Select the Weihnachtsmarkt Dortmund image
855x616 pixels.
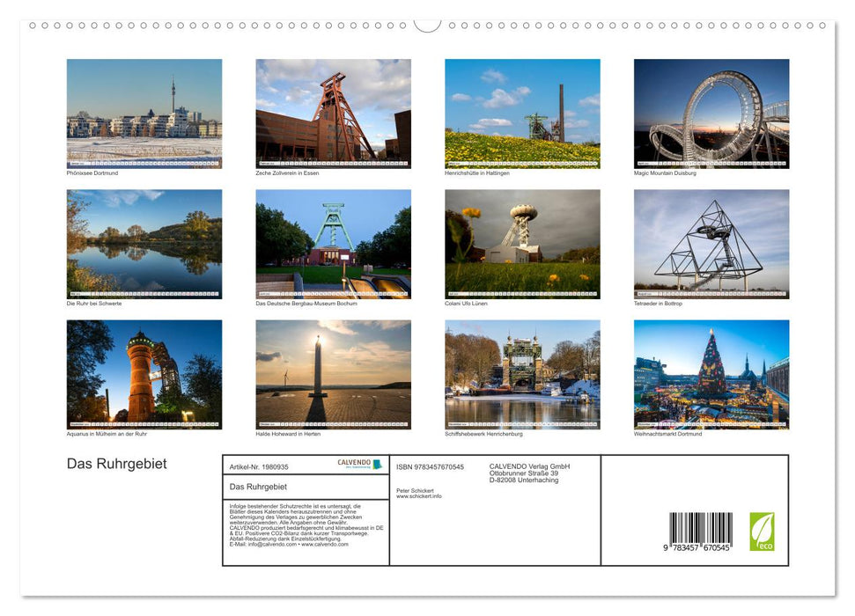click(x=711, y=371)
